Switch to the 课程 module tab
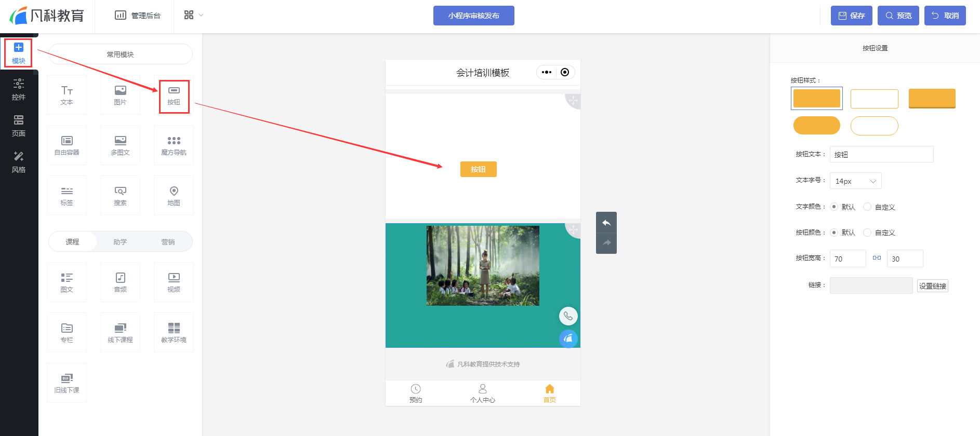Viewport: 980px width, 436px height. [72, 242]
